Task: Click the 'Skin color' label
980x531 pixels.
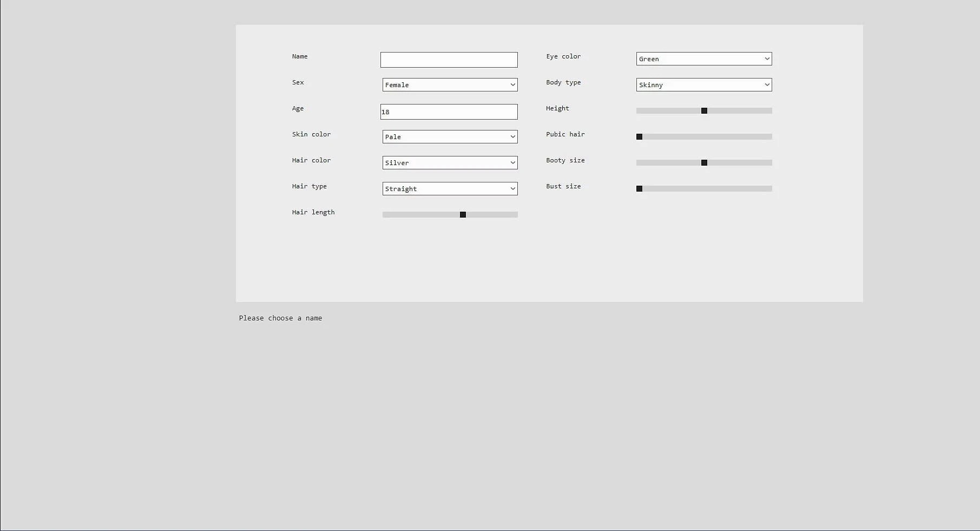Action: [x=311, y=134]
